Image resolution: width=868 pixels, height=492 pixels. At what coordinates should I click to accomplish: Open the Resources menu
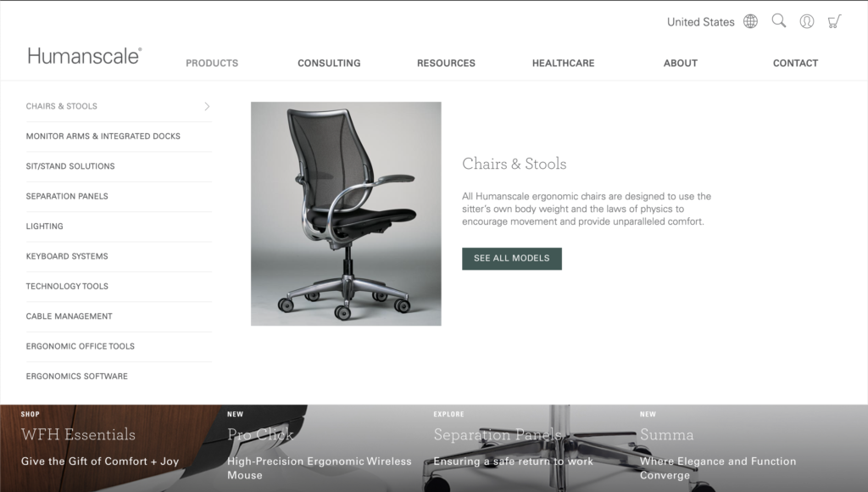[446, 63]
